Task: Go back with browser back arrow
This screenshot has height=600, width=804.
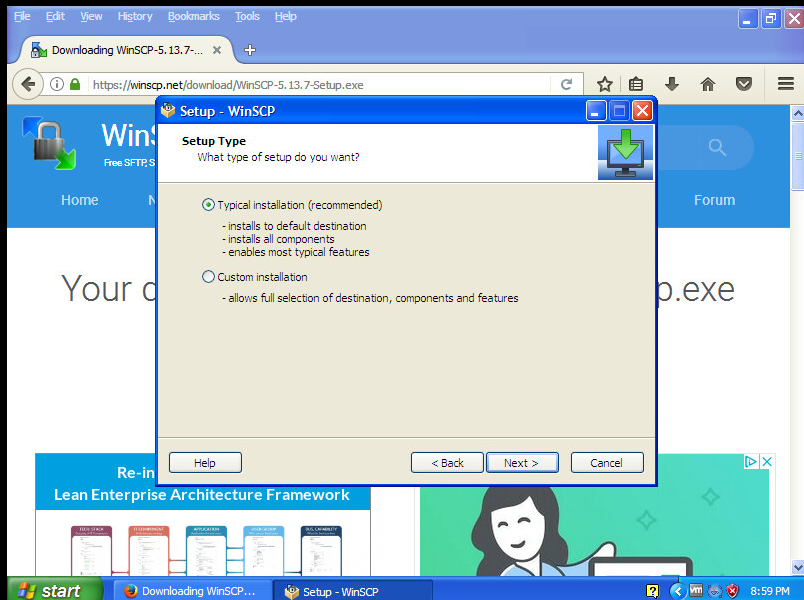Action: [x=28, y=84]
